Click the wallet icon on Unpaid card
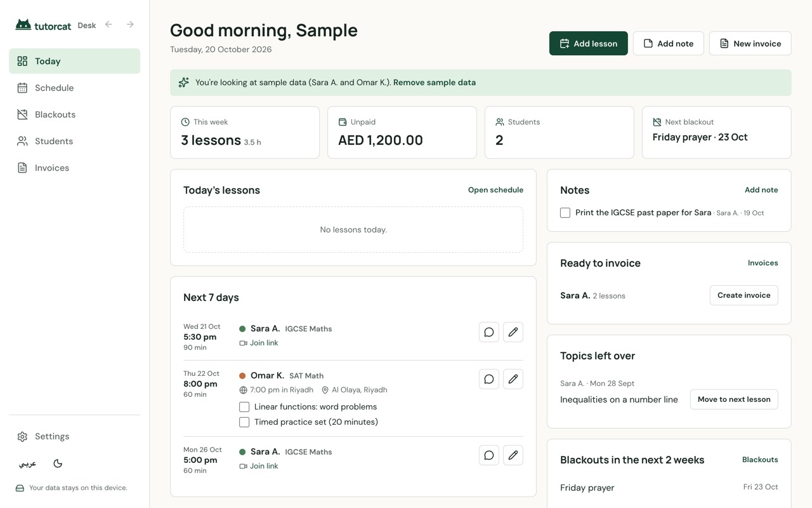This screenshot has width=812, height=508. pyautogui.click(x=343, y=122)
